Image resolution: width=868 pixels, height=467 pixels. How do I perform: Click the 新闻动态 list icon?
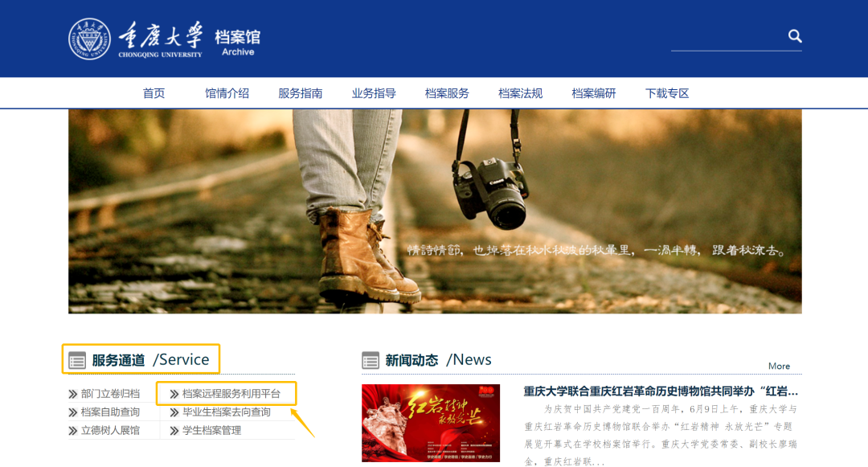pos(371,361)
